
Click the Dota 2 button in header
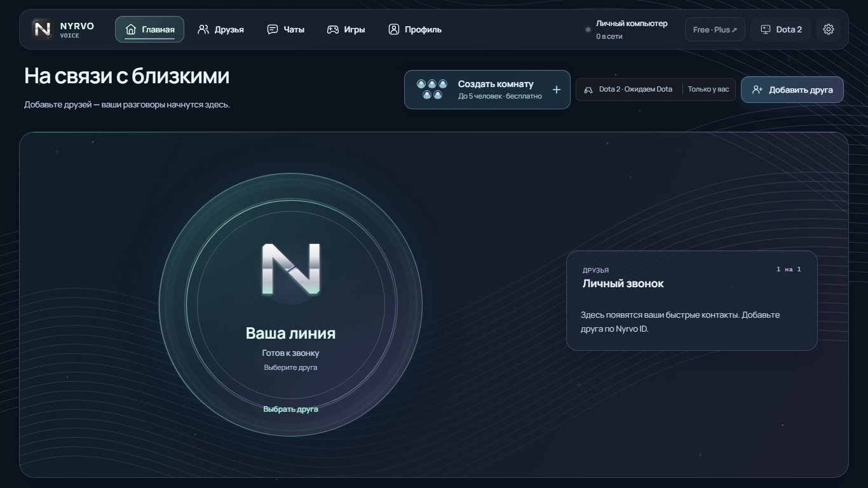(781, 29)
